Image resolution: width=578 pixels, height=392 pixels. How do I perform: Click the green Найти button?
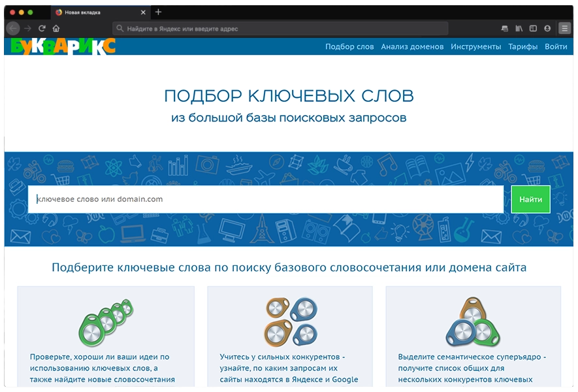[531, 199]
